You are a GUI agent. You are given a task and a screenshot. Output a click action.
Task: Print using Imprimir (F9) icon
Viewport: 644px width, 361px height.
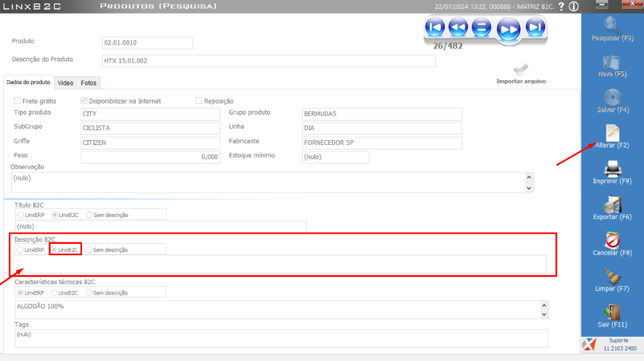coord(613,169)
